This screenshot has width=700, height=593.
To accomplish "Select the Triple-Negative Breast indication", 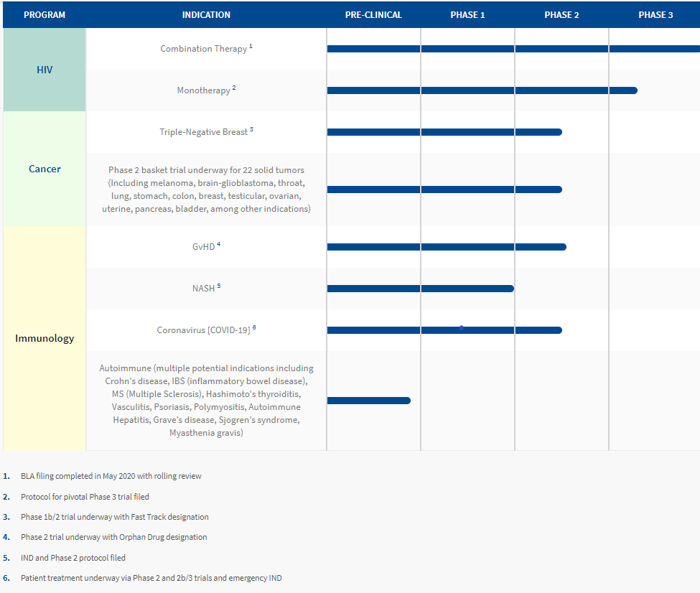I will [203, 131].
